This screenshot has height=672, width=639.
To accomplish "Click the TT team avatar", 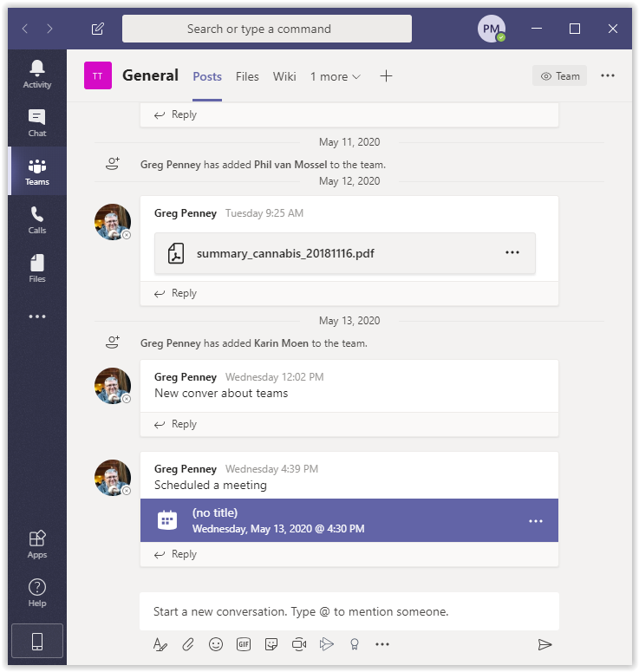I will [98, 75].
